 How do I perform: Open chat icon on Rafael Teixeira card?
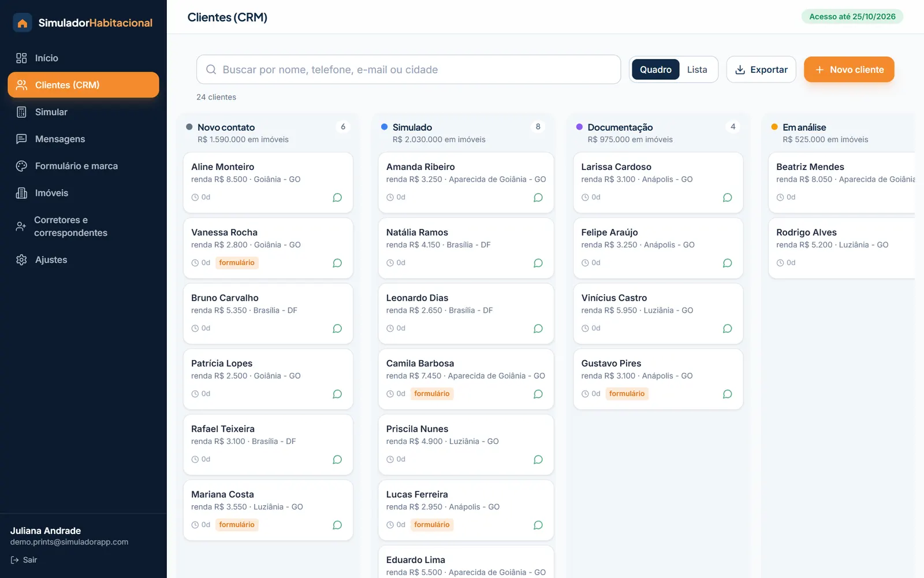click(x=337, y=460)
